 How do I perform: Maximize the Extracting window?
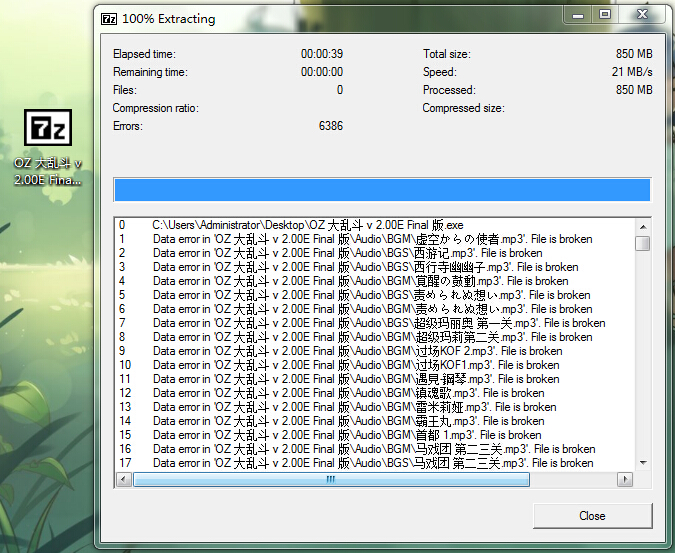(x=605, y=15)
